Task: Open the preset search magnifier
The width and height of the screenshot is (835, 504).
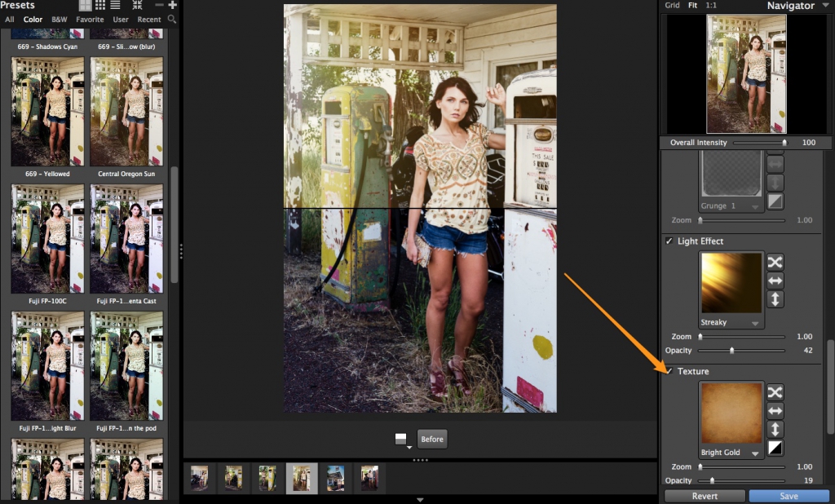Action: (x=171, y=20)
